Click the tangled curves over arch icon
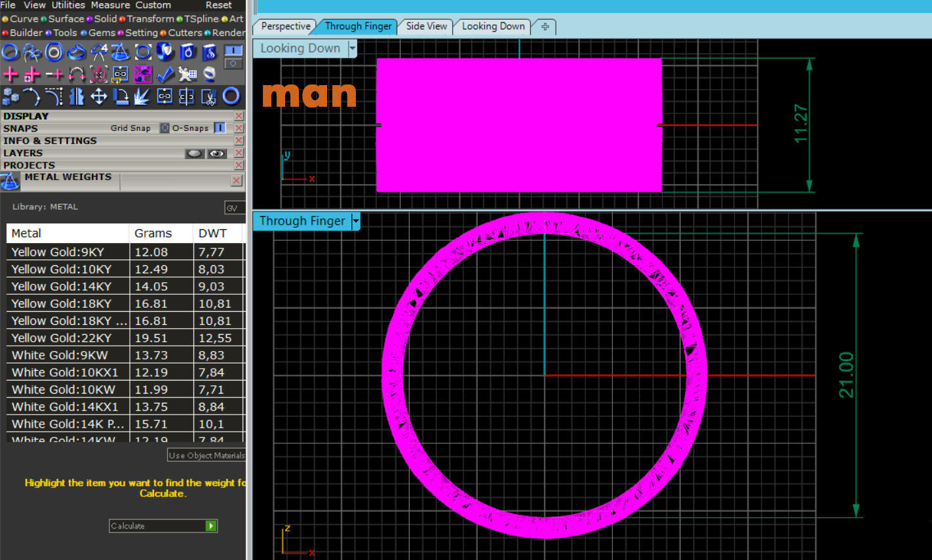This screenshot has height=560, width=932. (x=32, y=52)
